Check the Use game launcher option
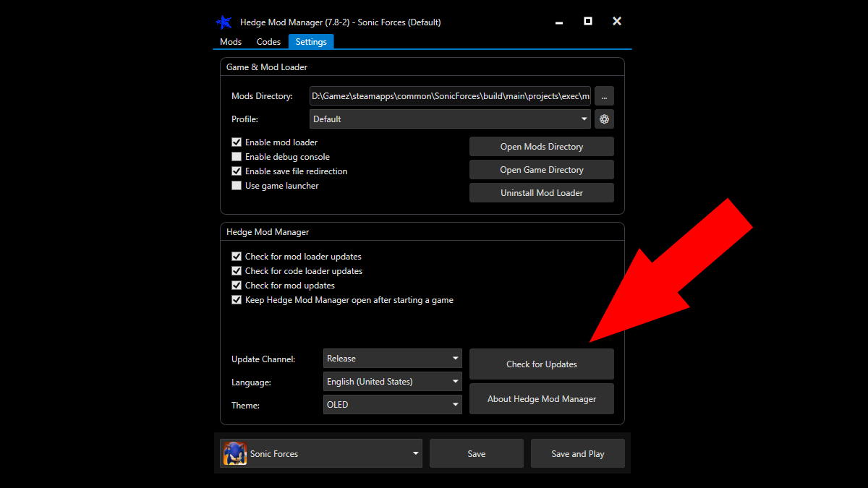868x488 pixels. tap(237, 185)
